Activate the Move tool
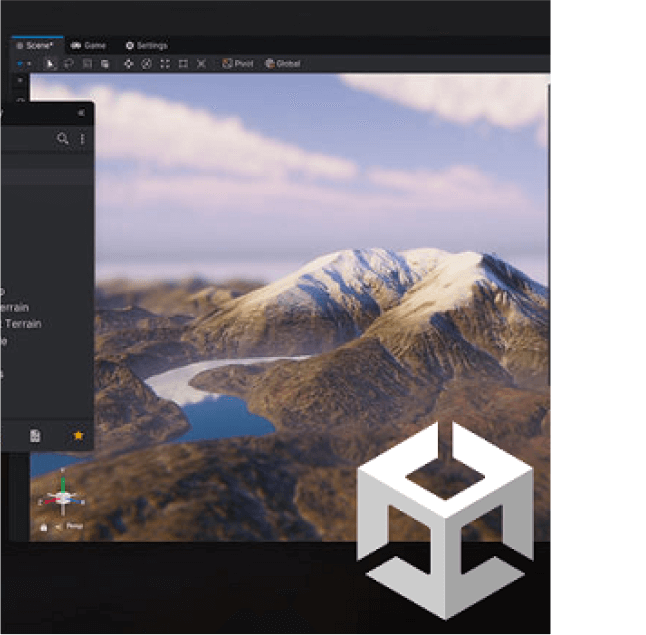Viewport: 646px width, 635px height. [x=129, y=64]
